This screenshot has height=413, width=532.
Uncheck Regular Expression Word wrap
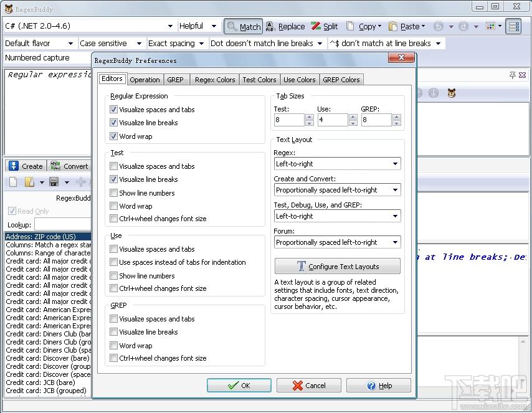point(113,136)
